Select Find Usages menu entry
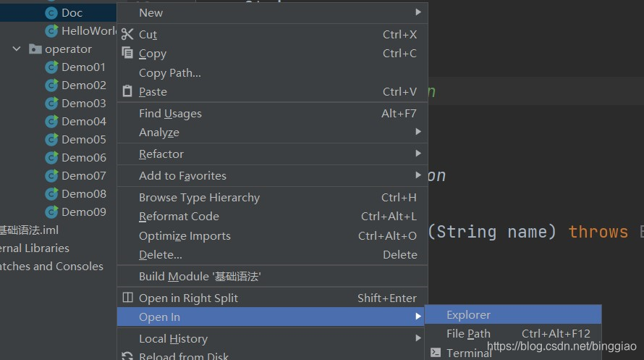Viewport: 644px width, 360px height. pos(272,114)
